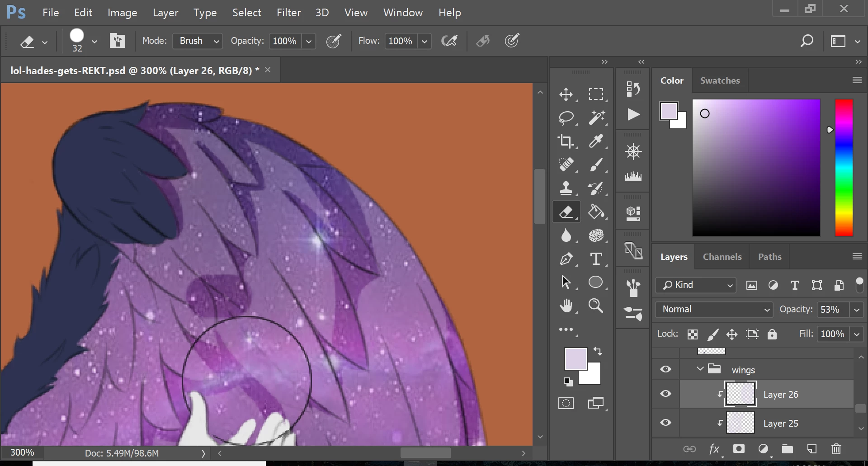Select the Paint Bucket tool
The image size is (868, 466).
pos(596,212)
